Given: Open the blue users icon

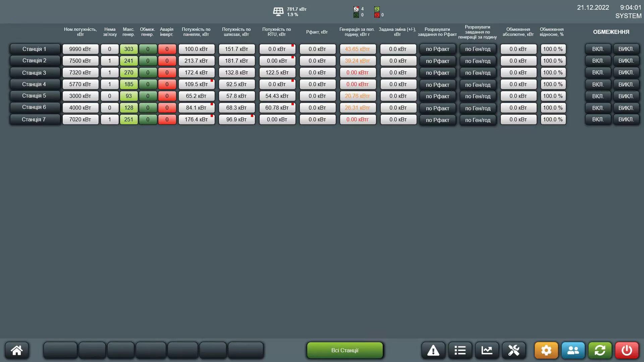Looking at the screenshot, I should (573, 350).
